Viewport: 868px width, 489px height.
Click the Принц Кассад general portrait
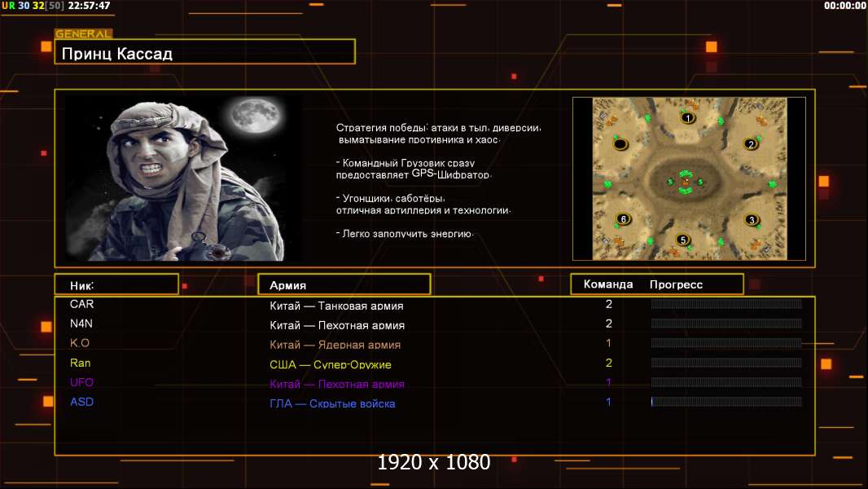point(184,178)
